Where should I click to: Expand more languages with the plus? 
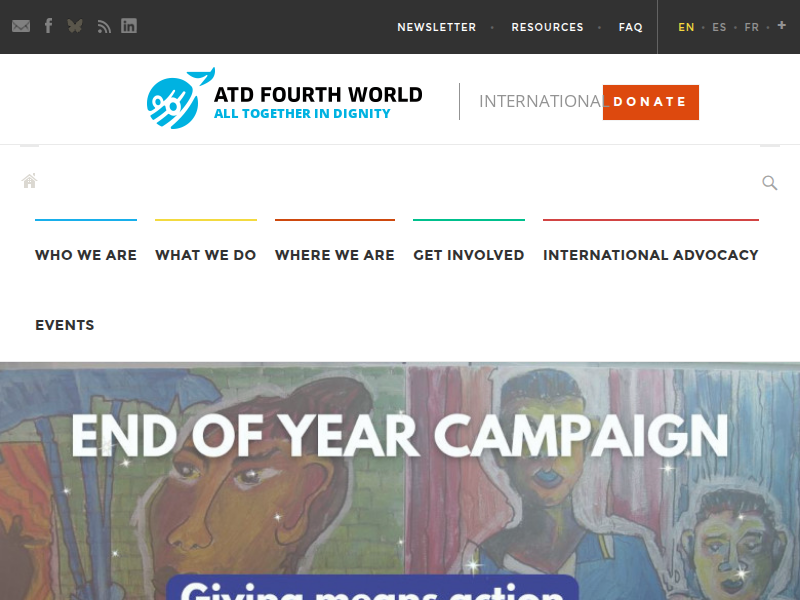coord(782,25)
